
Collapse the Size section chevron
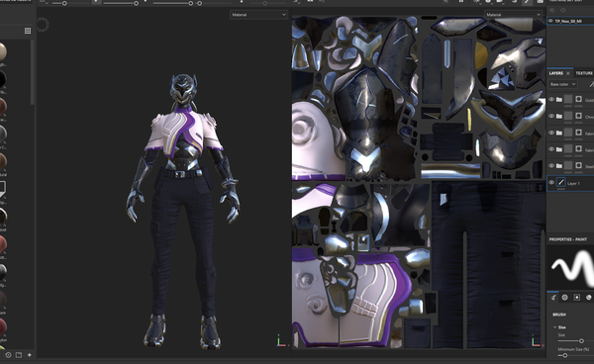(x=555, y=327)
